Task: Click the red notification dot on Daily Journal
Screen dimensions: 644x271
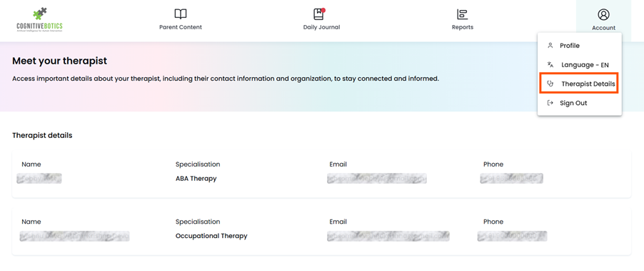Action: click(x=323, y=10)
